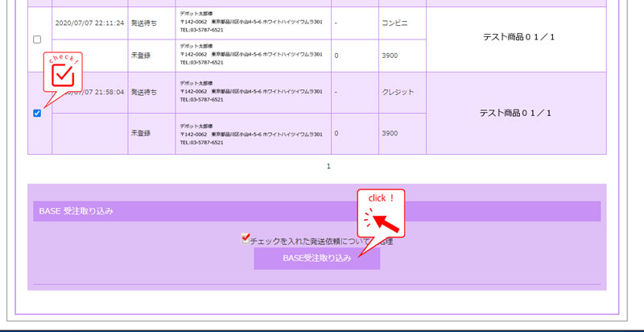Click the コンビニ payment method cell

coord(396,23)
